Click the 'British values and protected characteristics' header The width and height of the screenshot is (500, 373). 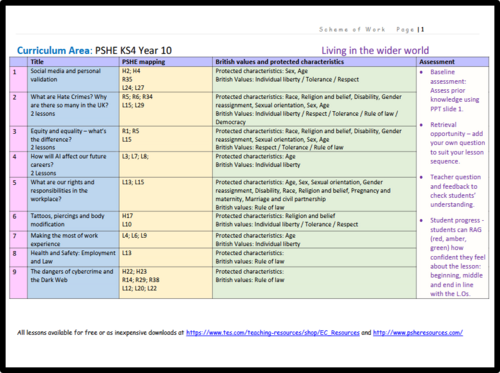tap(279, 62)
